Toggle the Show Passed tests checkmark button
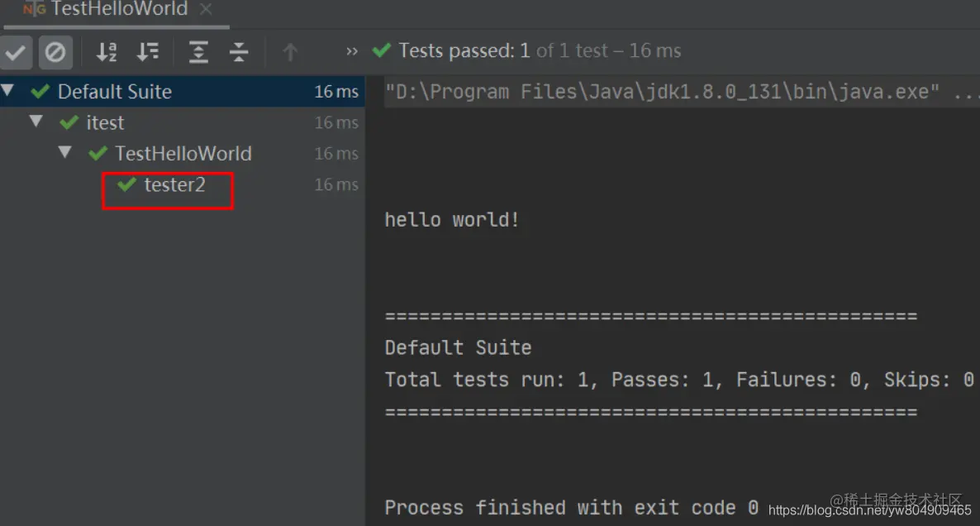This screenshot has height=526, width=980. tap(16, 52)
